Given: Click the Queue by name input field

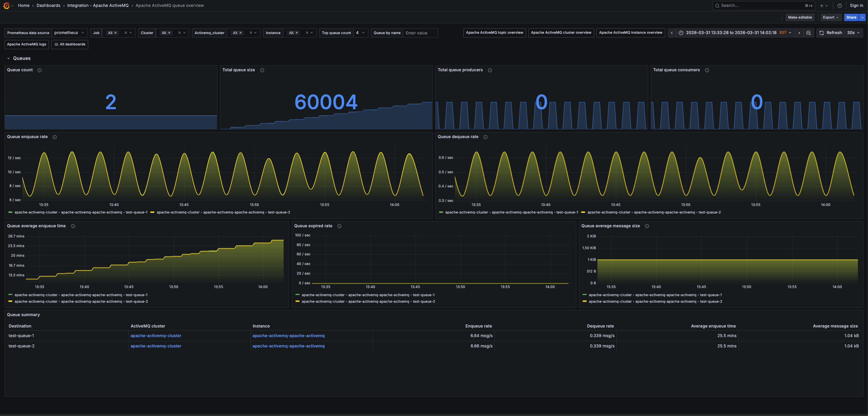Looking at the screenshot, I should click(420, 33).
